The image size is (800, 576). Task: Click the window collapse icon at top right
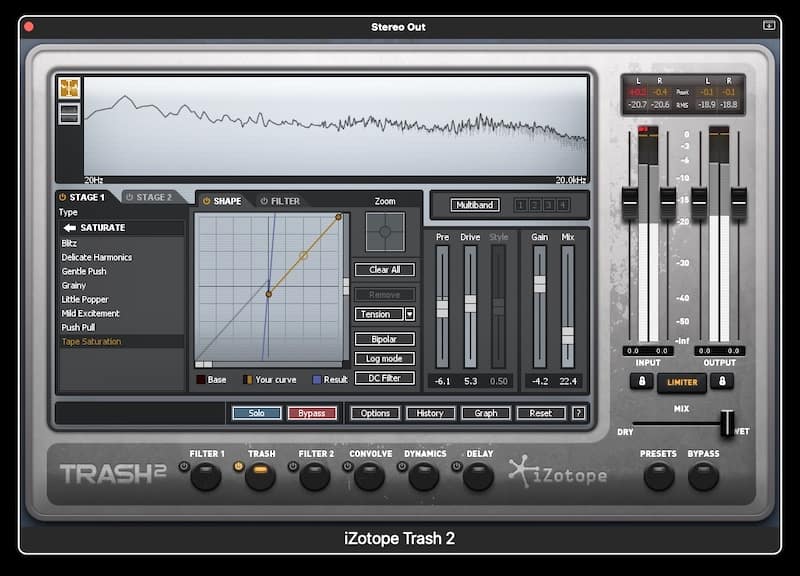tap(769, 25)
